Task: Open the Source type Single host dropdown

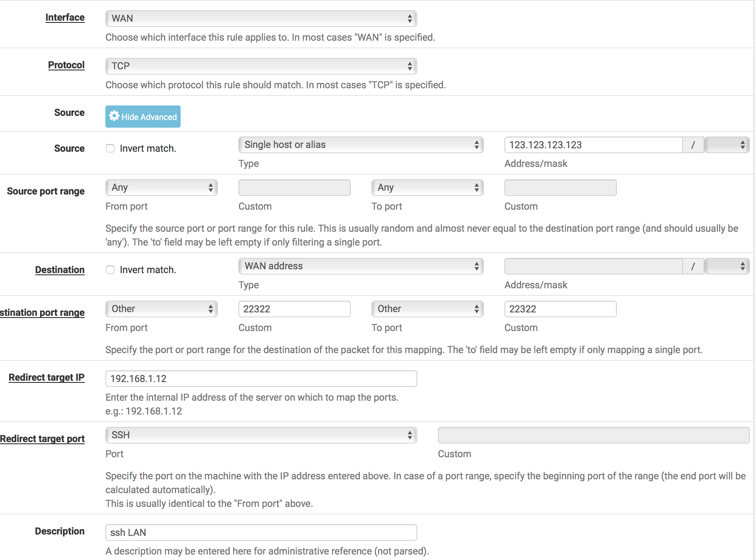Action: (360, 145)
